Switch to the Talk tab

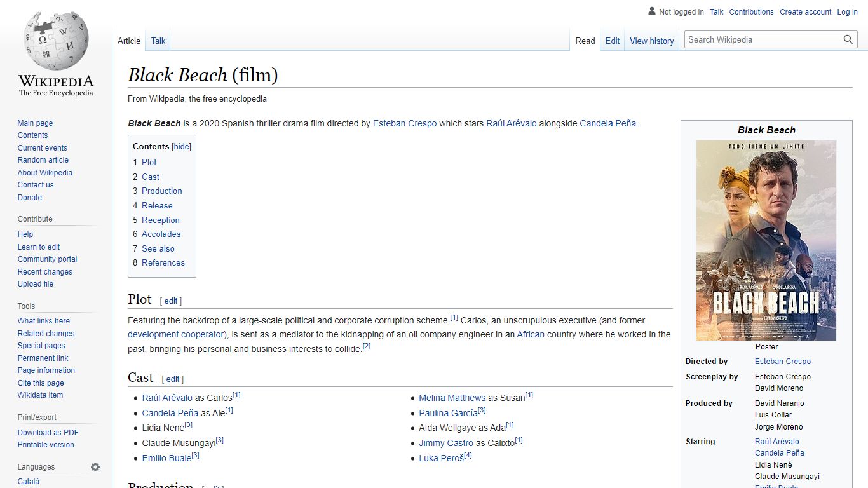158,41
